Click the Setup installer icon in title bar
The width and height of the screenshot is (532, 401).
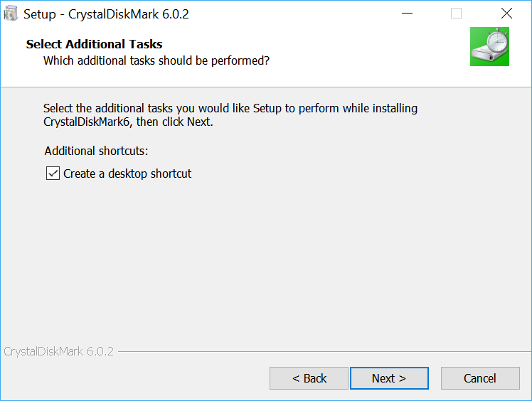(x=11, y=14)
